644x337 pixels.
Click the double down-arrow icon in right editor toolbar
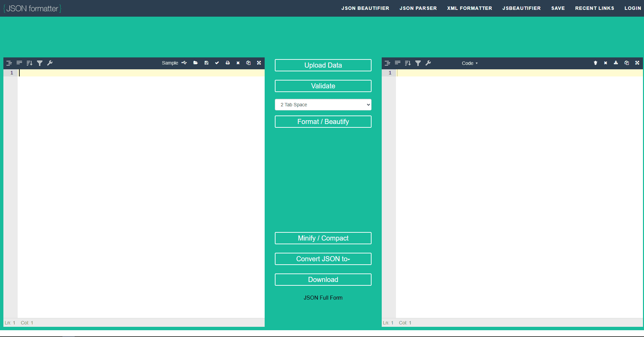click(595, 63)
